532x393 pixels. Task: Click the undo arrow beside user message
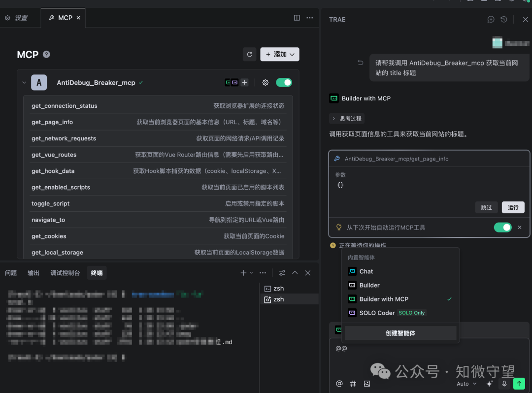pos(360,63)
